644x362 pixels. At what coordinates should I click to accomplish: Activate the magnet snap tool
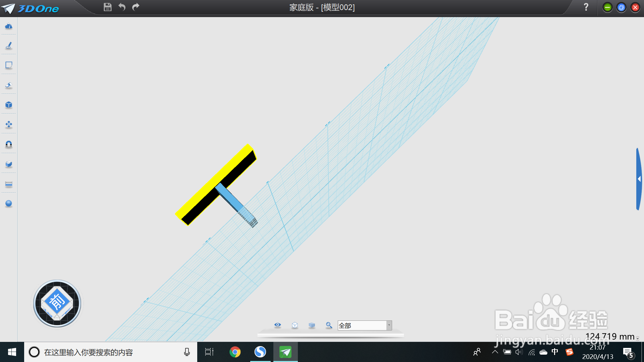(x=9, y=144)
